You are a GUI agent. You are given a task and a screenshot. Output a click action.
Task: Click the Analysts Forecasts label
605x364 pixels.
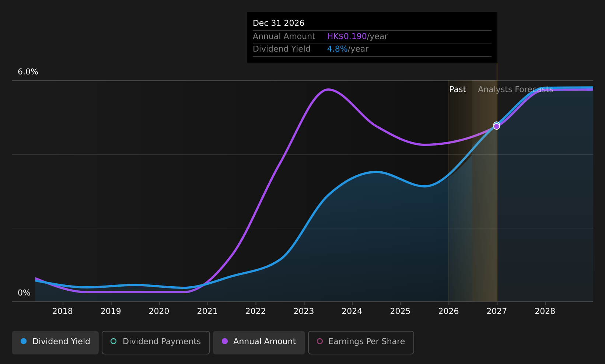point(515,90)
